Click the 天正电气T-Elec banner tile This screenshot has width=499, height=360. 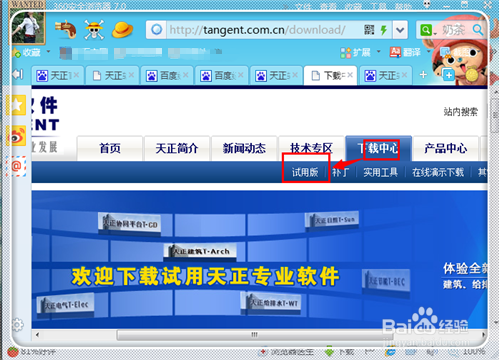point(65,305)
